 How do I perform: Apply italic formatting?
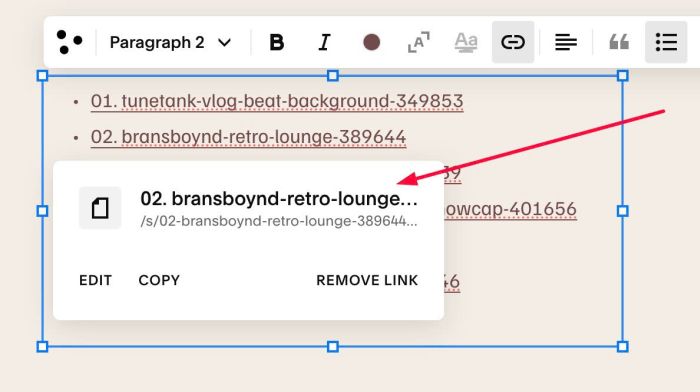point(324,42)
